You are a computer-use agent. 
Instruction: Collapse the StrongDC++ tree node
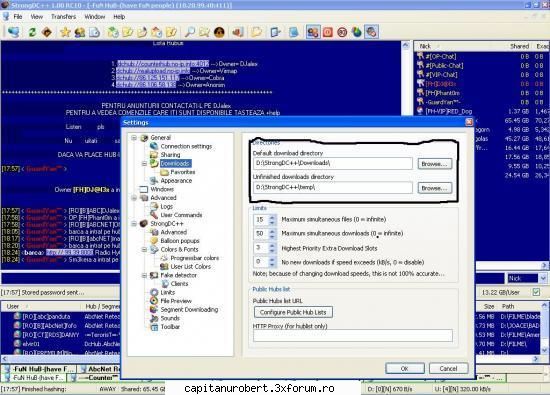[134, 224]
